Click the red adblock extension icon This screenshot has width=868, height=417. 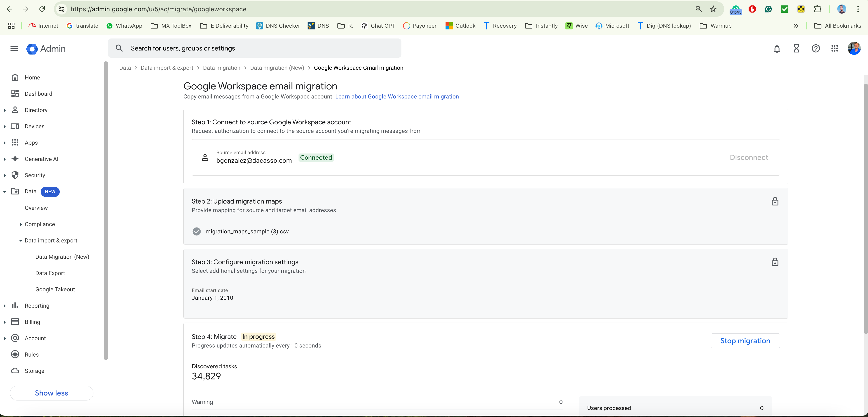[752, 9]
